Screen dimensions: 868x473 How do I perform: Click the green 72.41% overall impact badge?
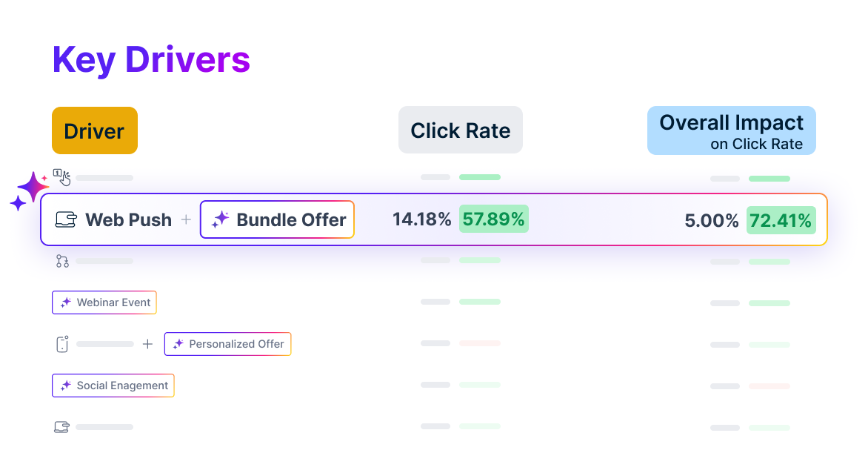[x=781, y=220]
